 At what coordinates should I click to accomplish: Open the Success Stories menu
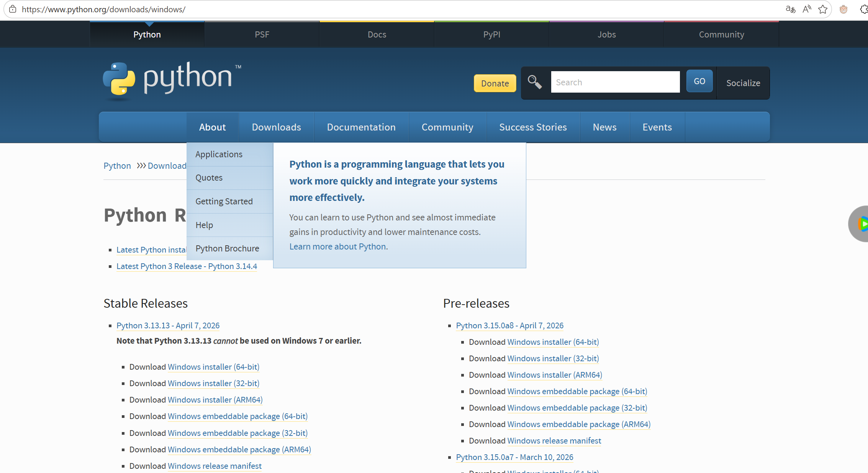533,127
